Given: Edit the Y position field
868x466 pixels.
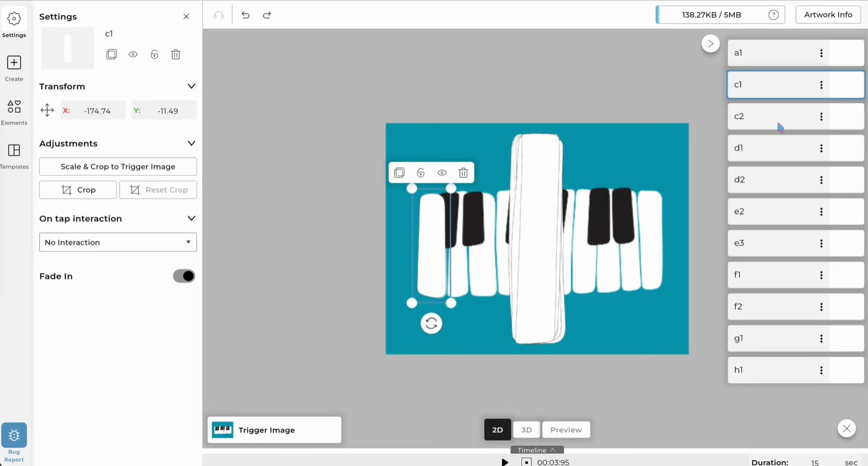Looking at the screenshot, I should pos(164,111).
